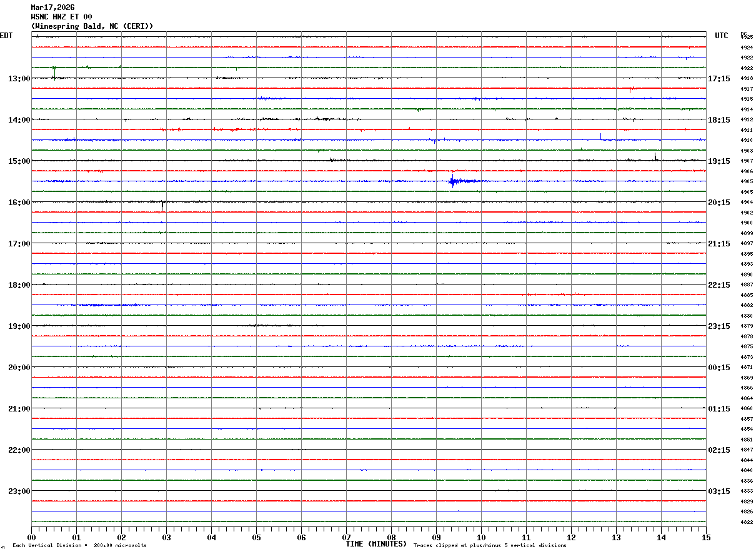Click the DC offset value 4925

(746, 37)
